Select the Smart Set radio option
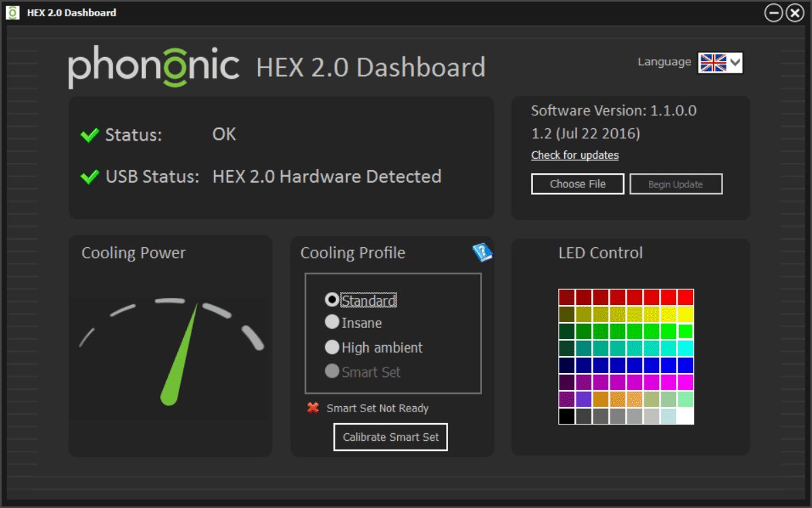Image resolution: width=812 pixels, height=508 pixels. 332,371
